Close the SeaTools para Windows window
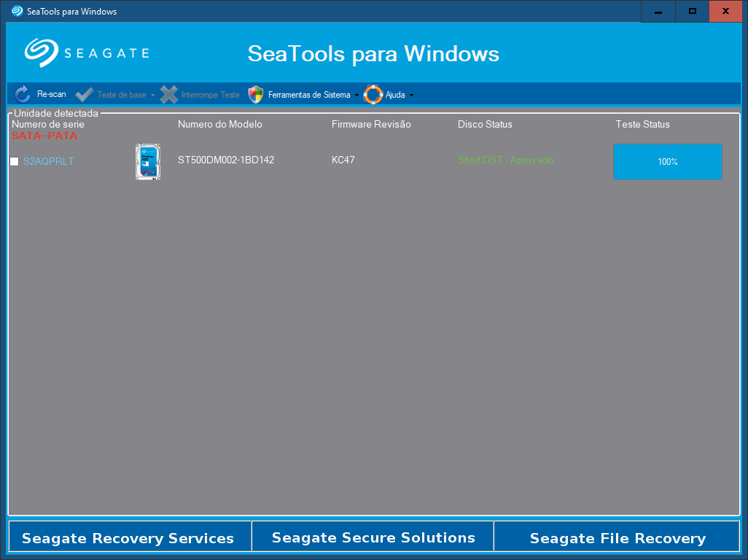 click(x=725, y=12)
